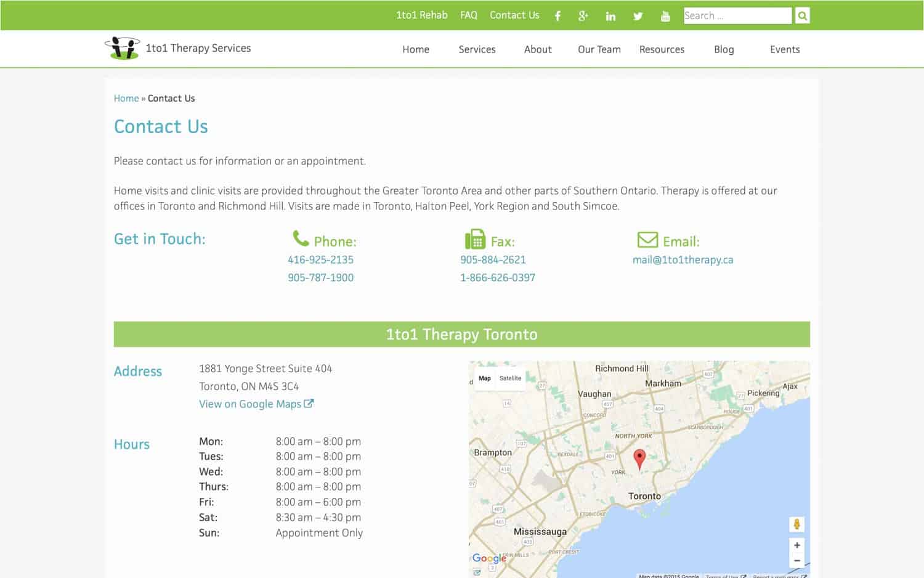Switch map to Map view
924x578 pixels.
coord(485,378)
